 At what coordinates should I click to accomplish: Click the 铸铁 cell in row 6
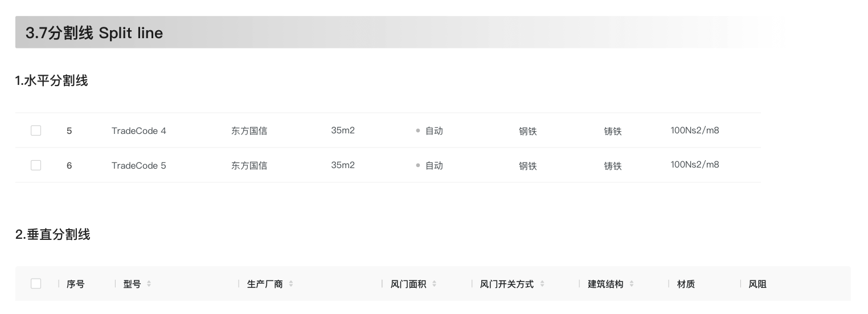[x=613, y=166]
